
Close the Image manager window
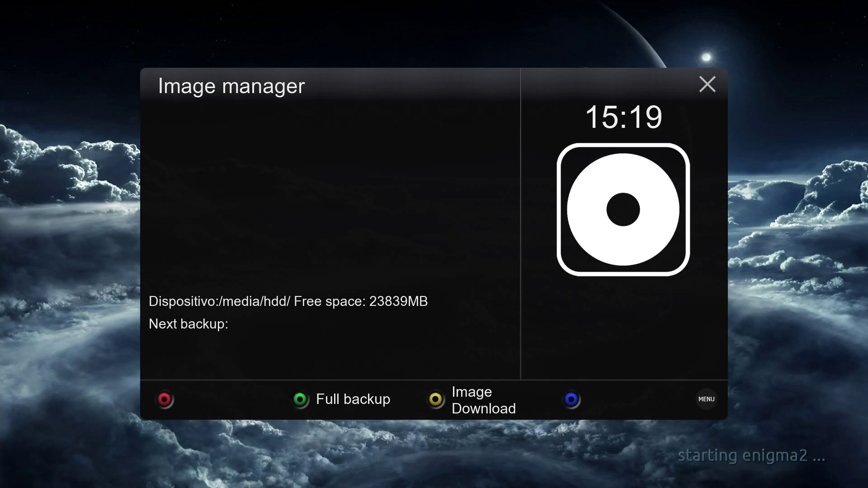coord(707,84)
